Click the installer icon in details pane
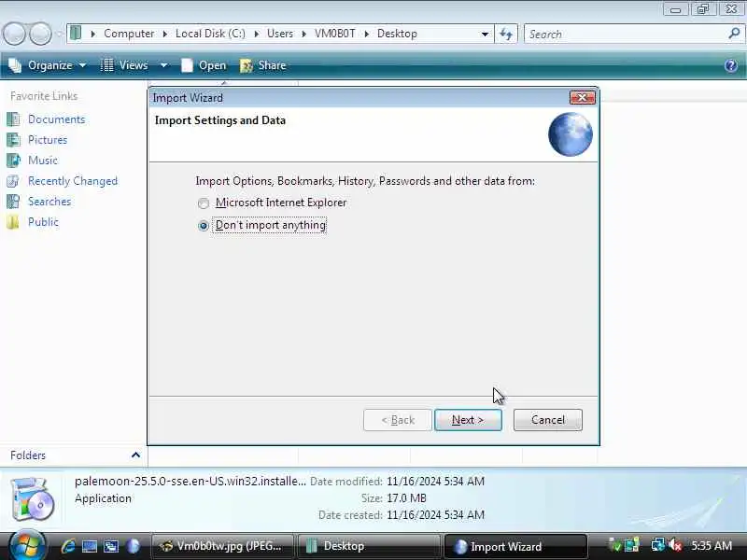The height and width of the screenshot is (560, 747). coord(33,499)
